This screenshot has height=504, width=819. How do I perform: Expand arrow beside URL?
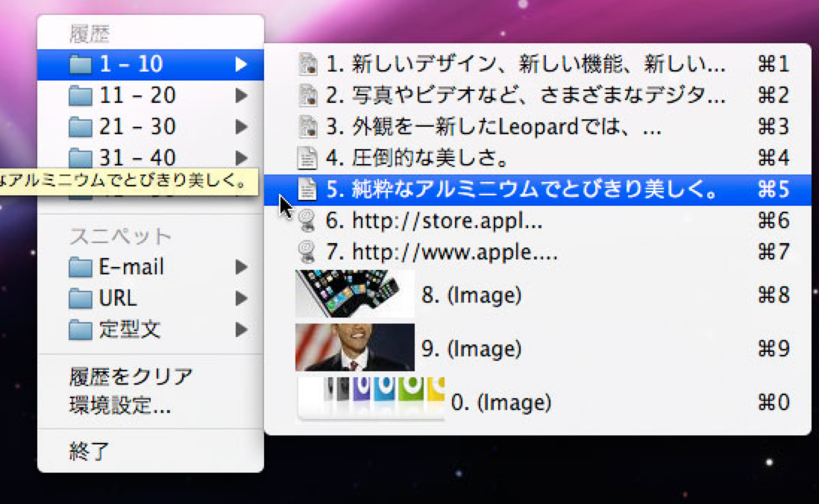click(x=241, y=299)
